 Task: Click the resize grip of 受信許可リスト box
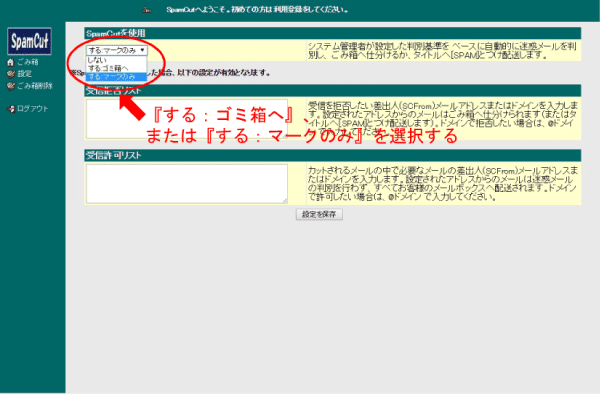[285, 201]
